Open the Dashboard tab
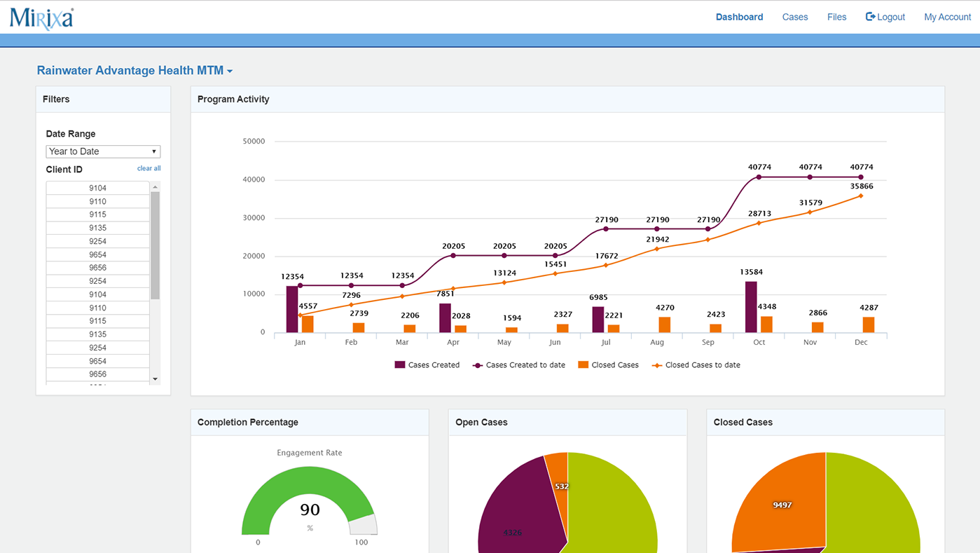980x553 pixels. pyautogui.click(x=739, y=17)
